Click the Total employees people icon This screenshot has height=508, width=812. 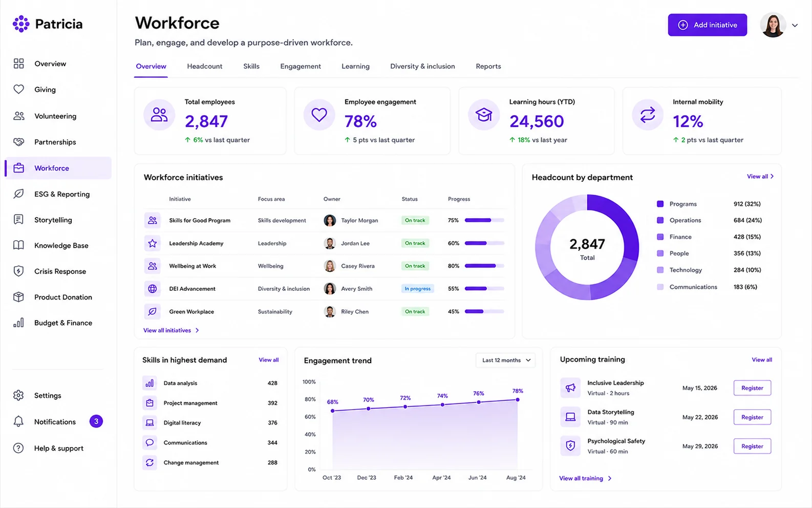(x=159, y=115)
